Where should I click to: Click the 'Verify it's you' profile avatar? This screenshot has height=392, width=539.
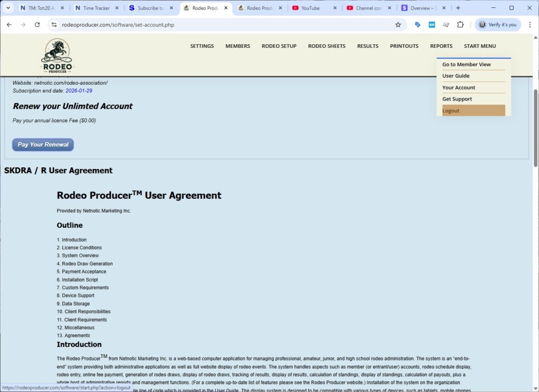pos(496,24)
